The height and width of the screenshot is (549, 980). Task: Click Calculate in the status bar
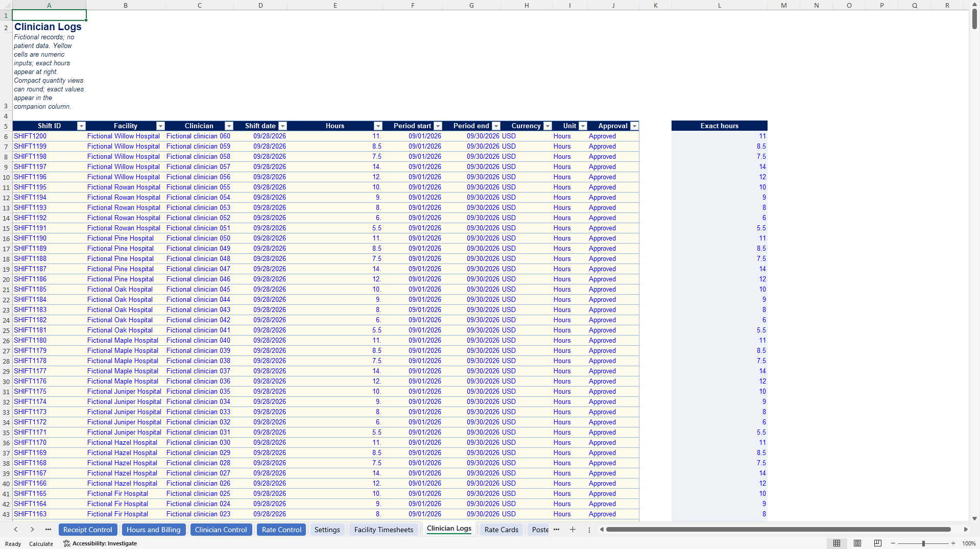click(x=41, y=544)
